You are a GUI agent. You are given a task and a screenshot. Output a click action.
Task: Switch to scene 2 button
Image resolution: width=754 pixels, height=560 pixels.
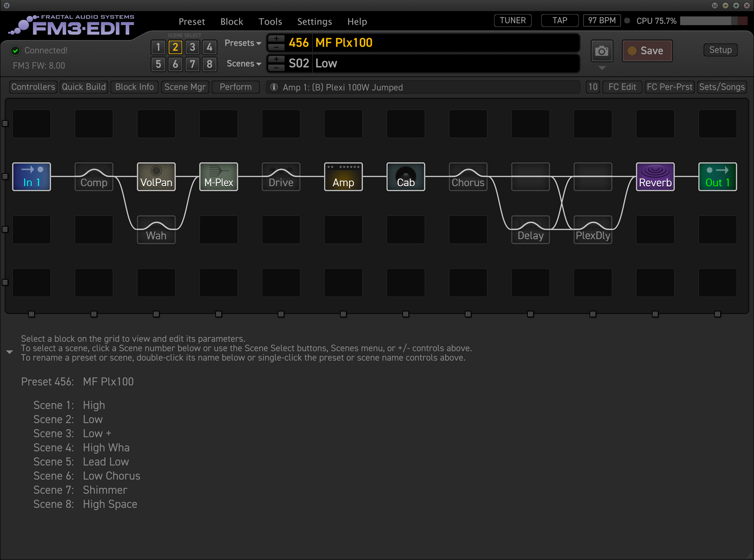point(175,47)
